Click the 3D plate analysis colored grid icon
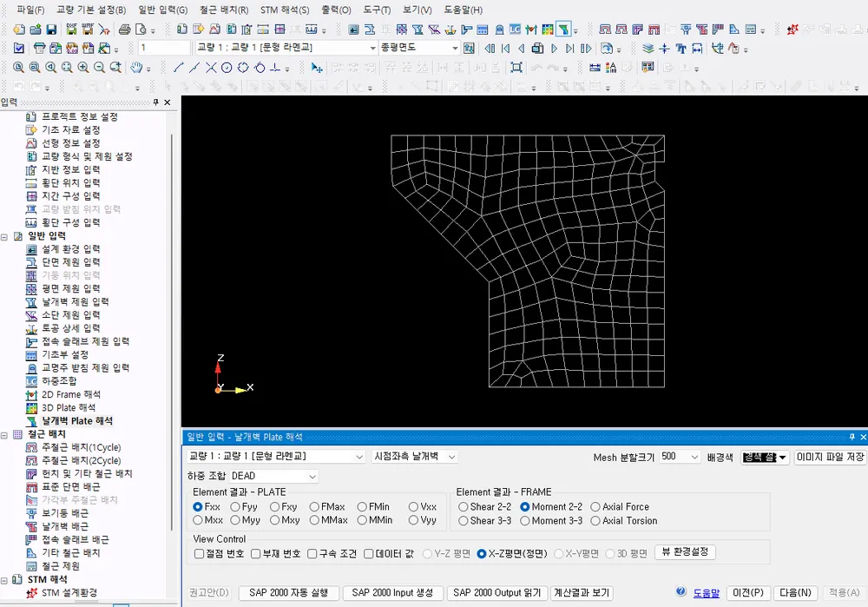Image resolution: width=868 pixels, height=607 pixels. click(548, 30)
